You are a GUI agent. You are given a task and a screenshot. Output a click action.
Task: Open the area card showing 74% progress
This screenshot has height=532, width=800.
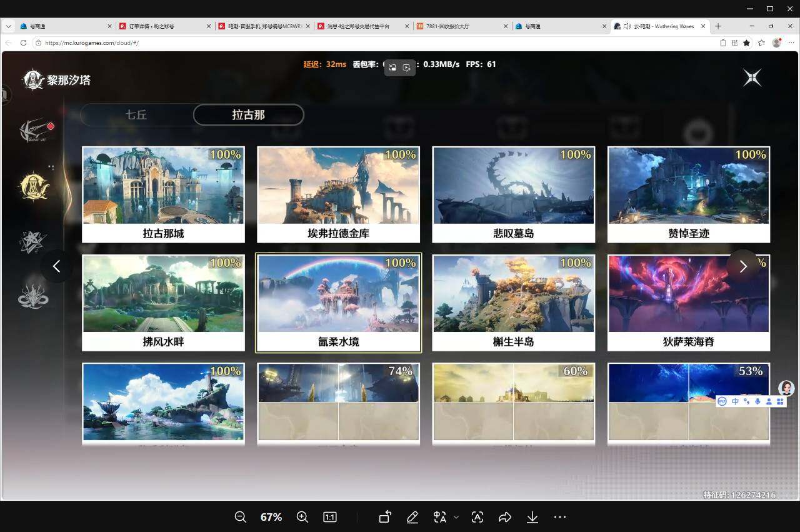pyautogui.click(x=338, y=404)
